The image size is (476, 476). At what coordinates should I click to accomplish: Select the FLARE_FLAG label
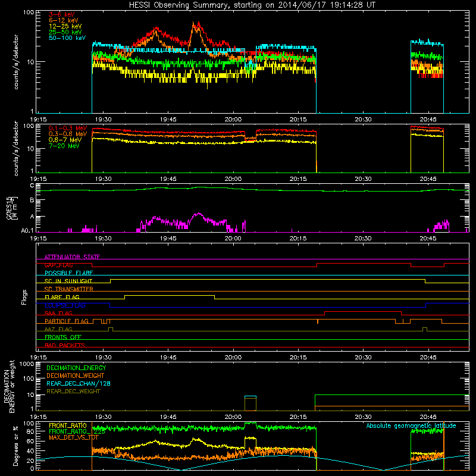pyautogui.click(x=62, y=297)
